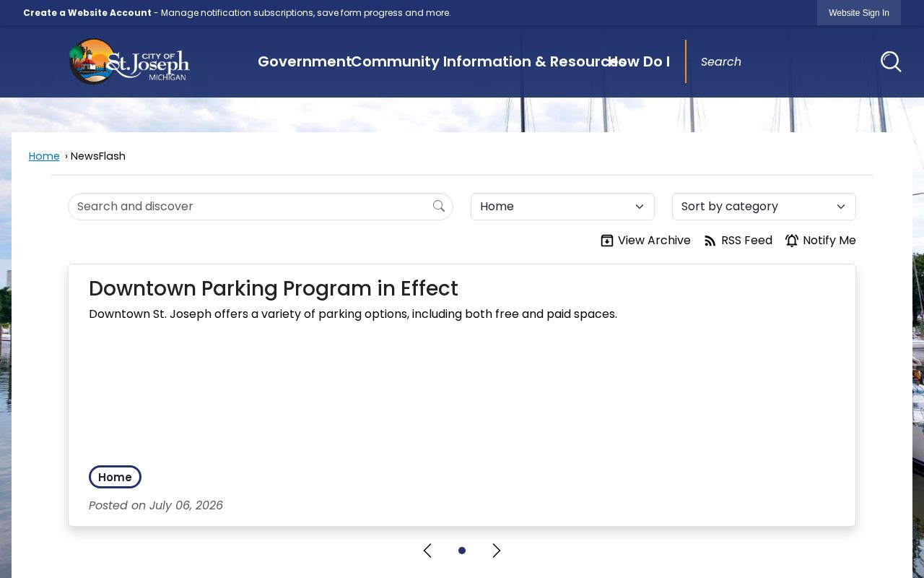Click the 'Downtown St. Joseph offers' summary text
Viewport: 924px width, 578px height.
[x=353, y=314]
